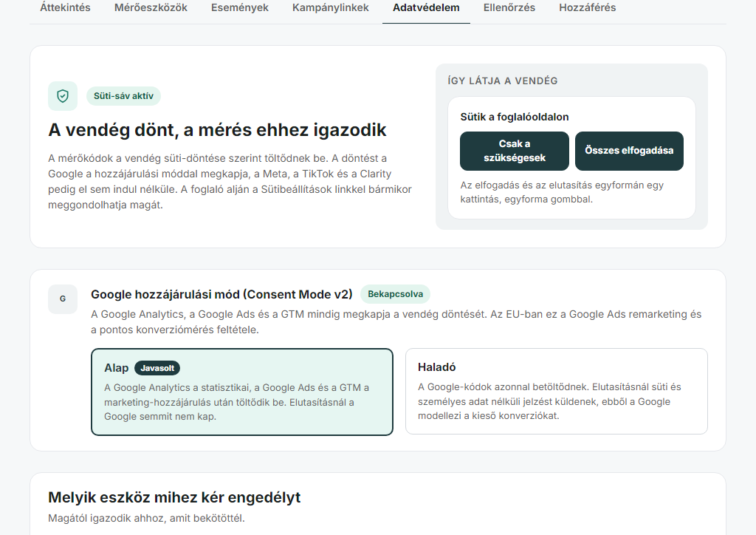Click the 'ÍGY LÁTJA A VENDÉG' label
The width and height of the screenshot is (756, 535).
(502, 81)
